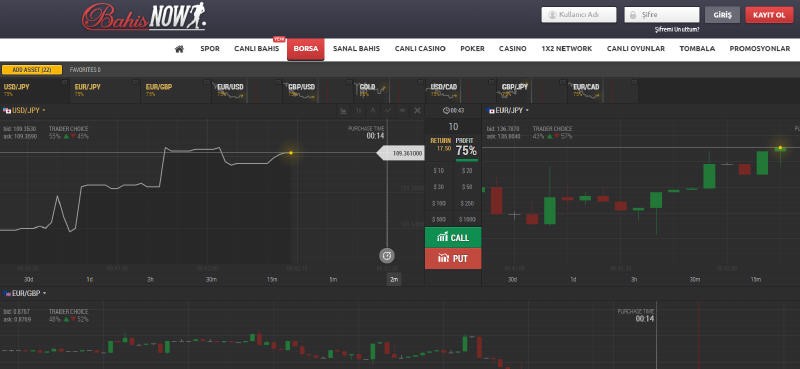Open SANAL BAHIS menu item
The image size is (800, 369).
356,49
